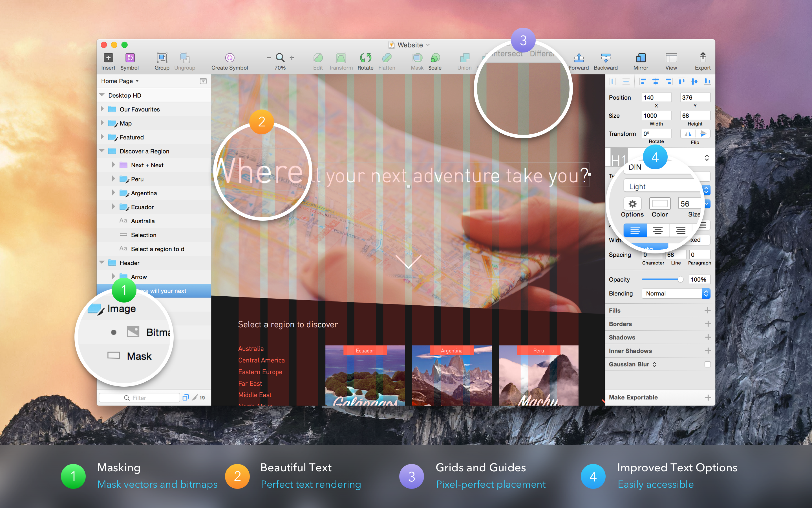Move layer Forward with toolbar icon

pyautogui.click(x=579, y=58)
